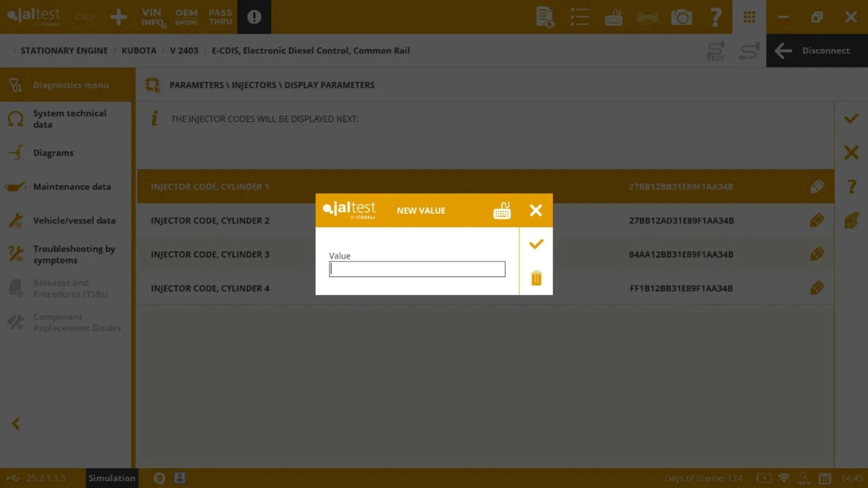Expand the error notification panel
868x488 pixels.
point(253,17)
